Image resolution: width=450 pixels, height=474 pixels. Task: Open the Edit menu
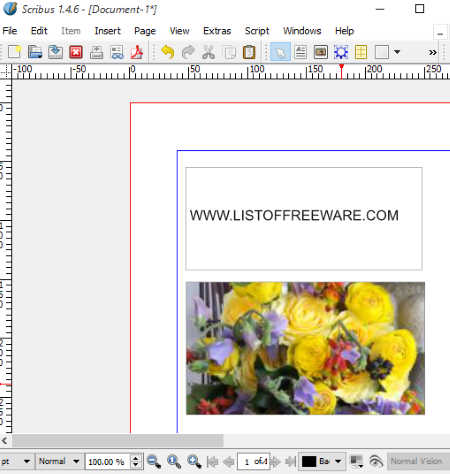39,31
